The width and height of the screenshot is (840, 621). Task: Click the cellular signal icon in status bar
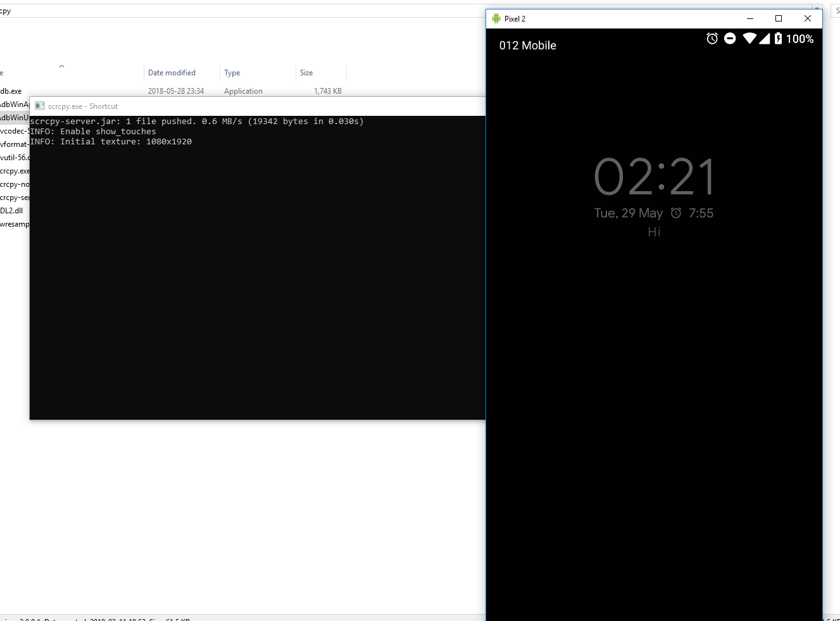(x=764, y=39)
